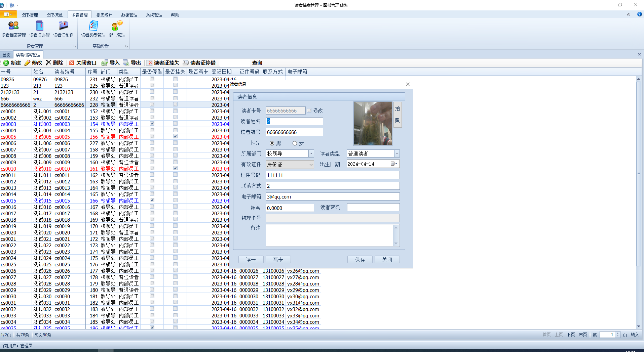Open the 报表统计 ribbon tab

pyautogui.click(x=104, y=15)
